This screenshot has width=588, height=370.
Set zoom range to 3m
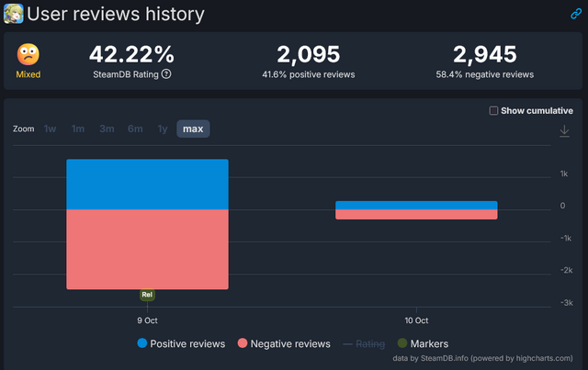coord(107,129)
